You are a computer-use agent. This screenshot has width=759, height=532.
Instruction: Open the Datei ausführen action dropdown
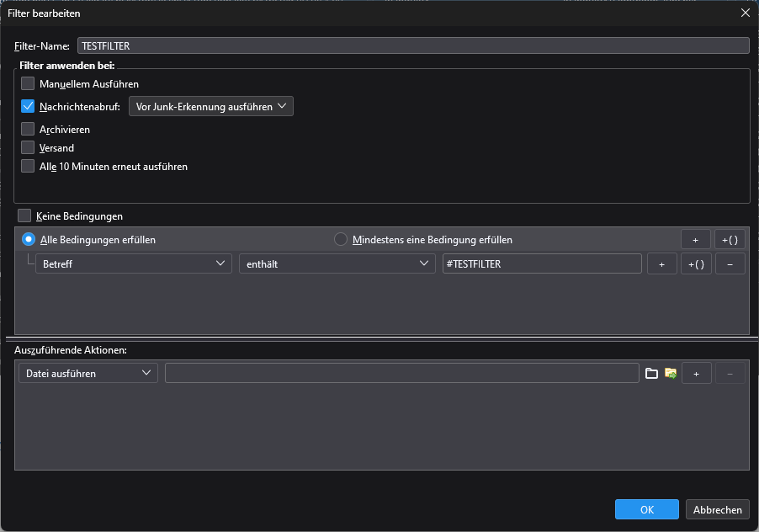click(88, 373)
